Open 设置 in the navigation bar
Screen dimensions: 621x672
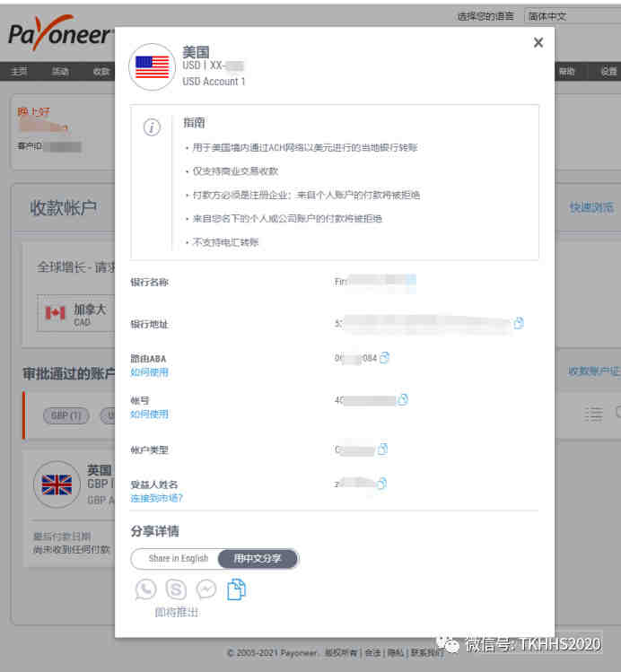tap(608, 71)
